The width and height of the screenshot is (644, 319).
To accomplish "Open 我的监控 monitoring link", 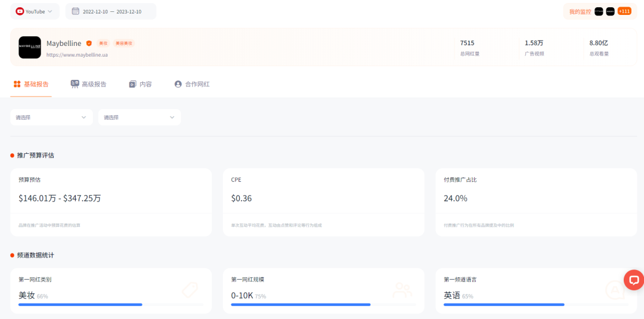I will (580, 11).
